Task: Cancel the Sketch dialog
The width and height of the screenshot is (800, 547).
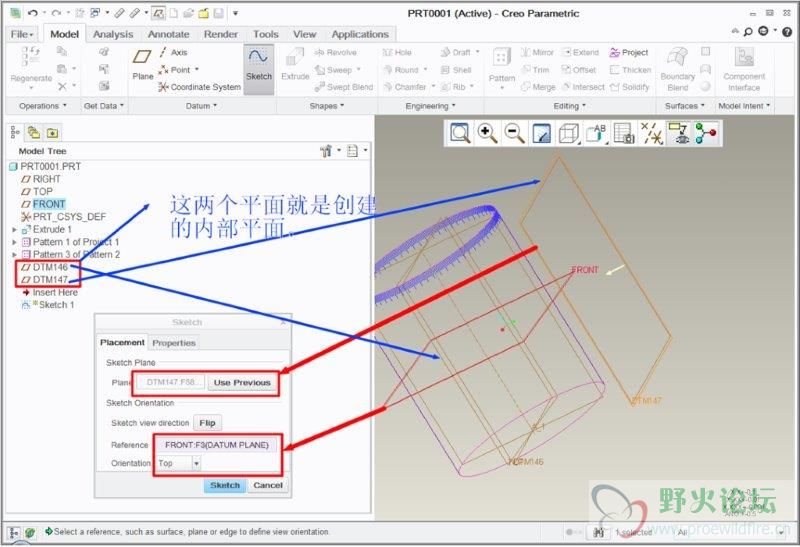Action: [x=267, y=485]
